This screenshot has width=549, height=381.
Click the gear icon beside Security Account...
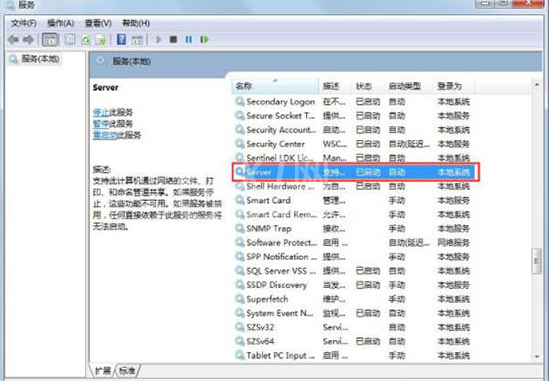(x=240, y=130)
